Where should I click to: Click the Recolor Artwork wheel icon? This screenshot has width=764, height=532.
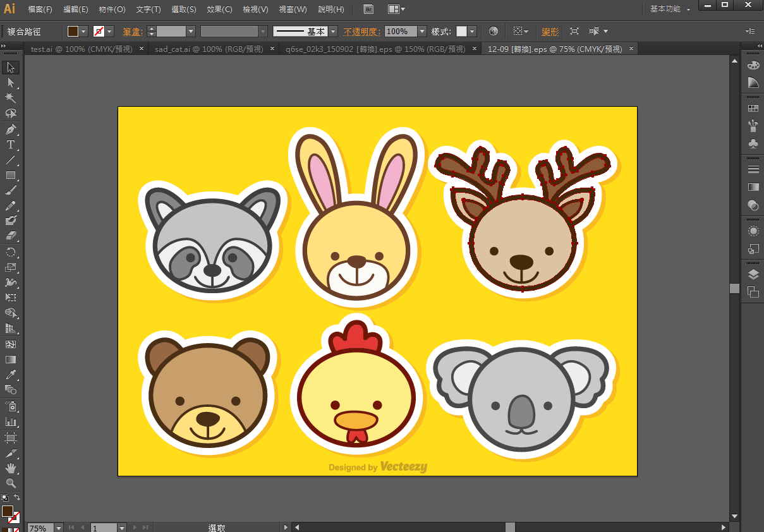tap(494, 31)
